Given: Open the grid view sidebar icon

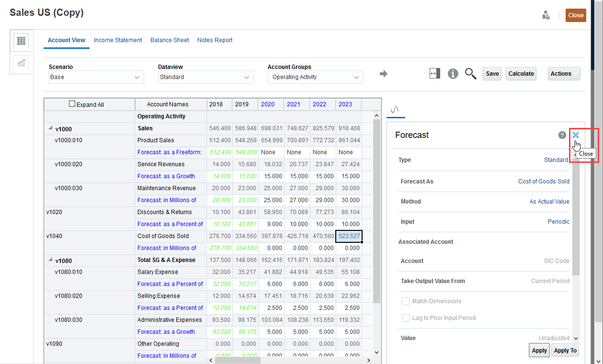Looking at the screenshot, I should 22,41.
